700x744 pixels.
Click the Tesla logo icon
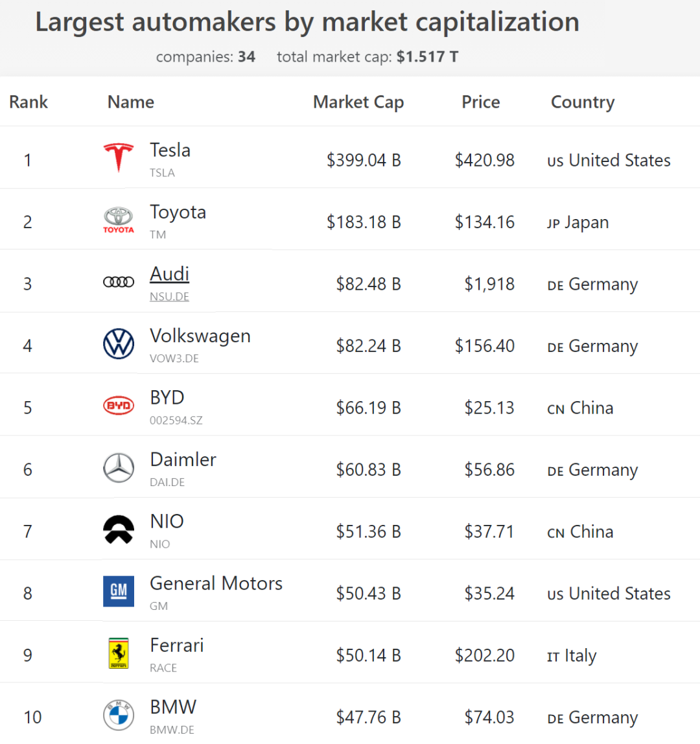point(119,157)
